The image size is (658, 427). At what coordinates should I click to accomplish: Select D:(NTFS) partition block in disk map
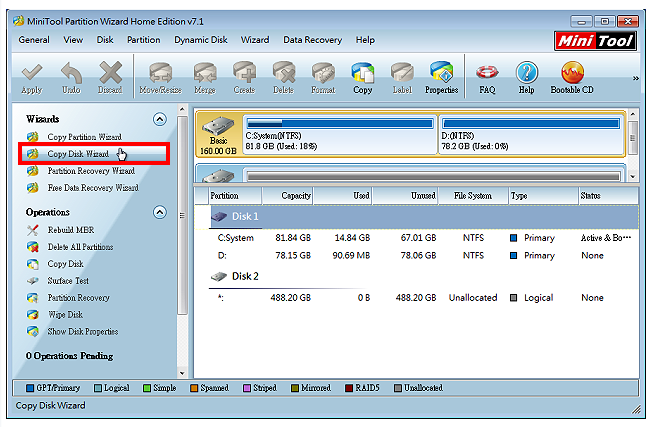[531, 135]
